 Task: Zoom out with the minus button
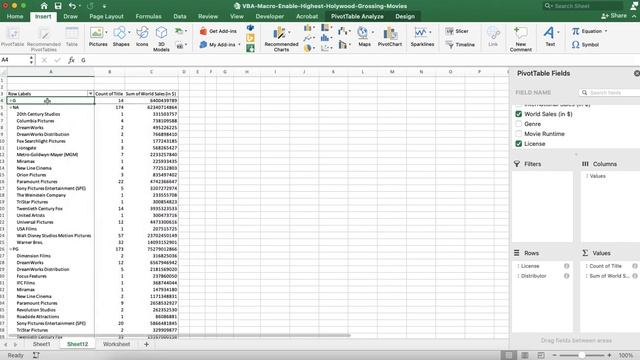point(554,356)
